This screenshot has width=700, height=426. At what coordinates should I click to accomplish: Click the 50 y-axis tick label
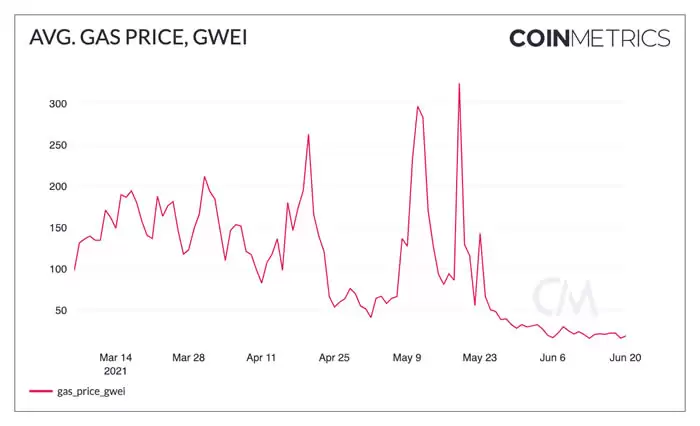(59, 311)
